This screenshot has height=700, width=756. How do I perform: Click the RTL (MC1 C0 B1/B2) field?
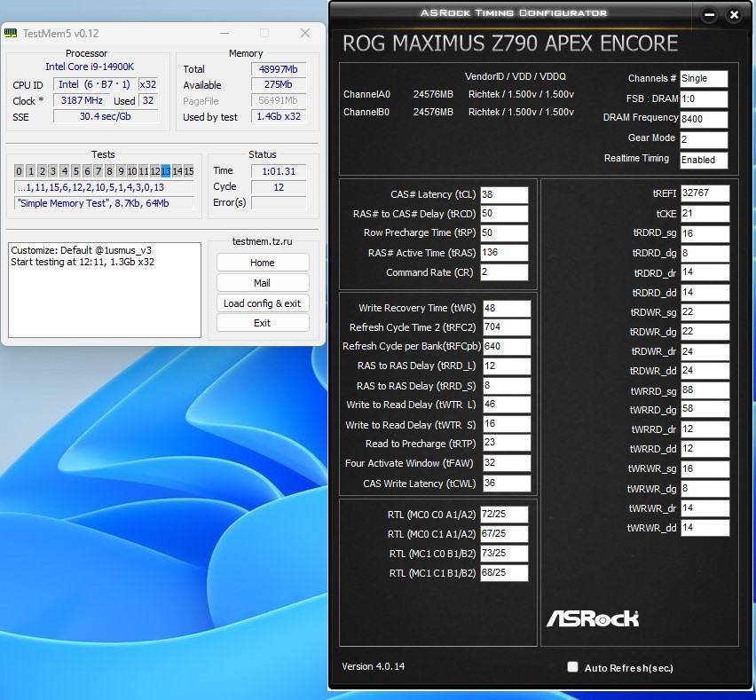tap(504, 554)
